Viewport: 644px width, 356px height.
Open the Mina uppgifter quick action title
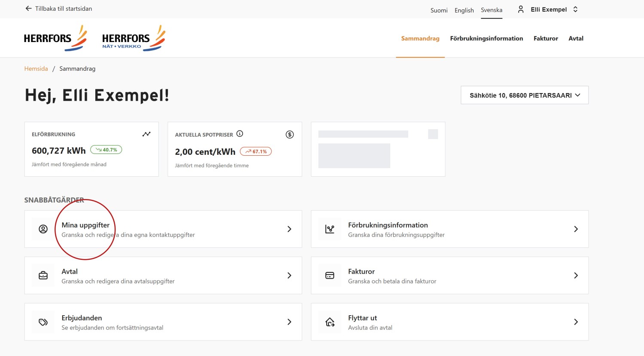tap(85, 225)
